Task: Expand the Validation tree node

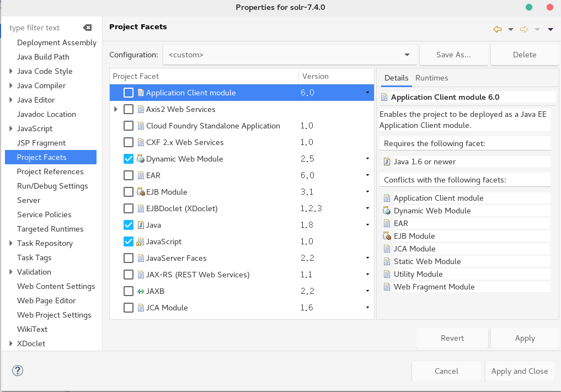Action: 10,272
